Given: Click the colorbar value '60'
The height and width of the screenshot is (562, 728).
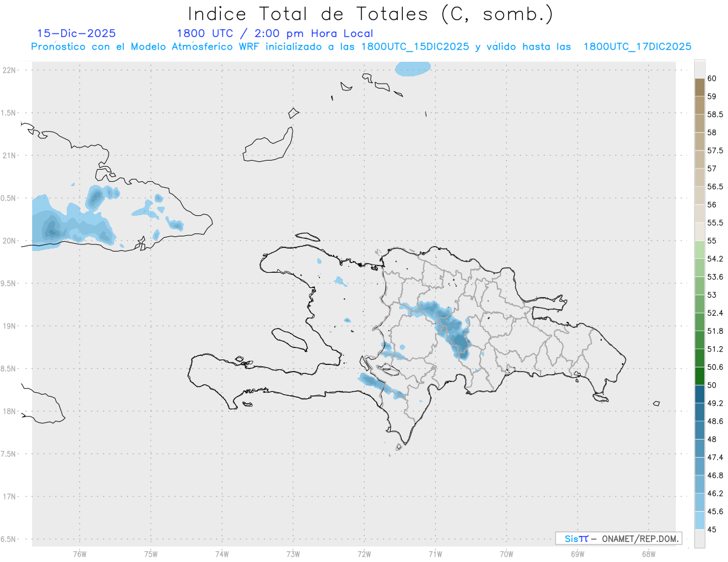Looking at the screenshot, I should point(712,78).
